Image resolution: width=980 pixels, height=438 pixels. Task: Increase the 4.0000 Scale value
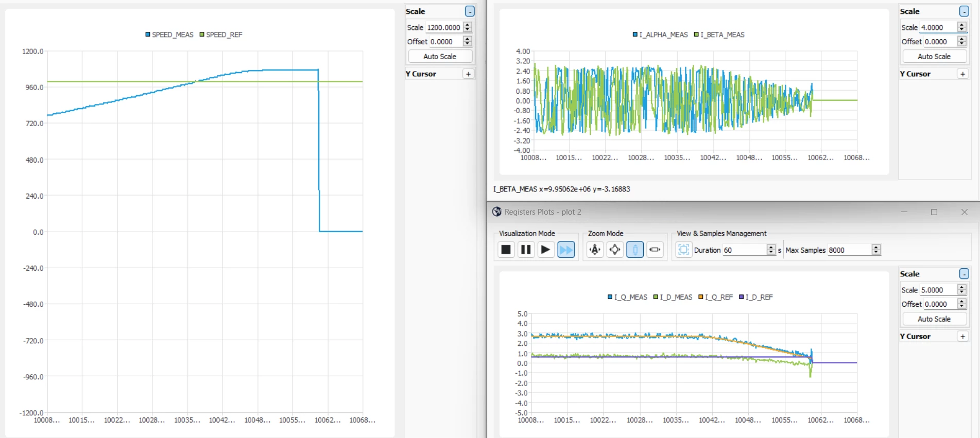point(962,25)
